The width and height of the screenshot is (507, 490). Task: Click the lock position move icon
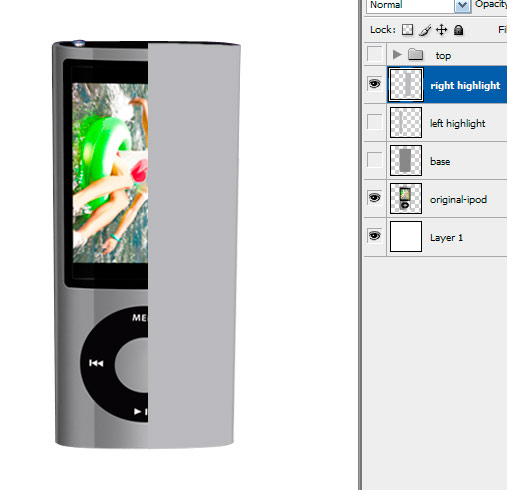pos(441,30)
